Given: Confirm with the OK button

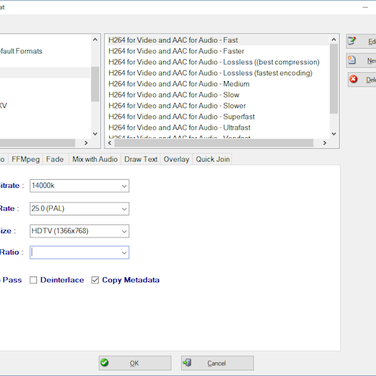Looking at the screenshot, I should tap(135, 363).
